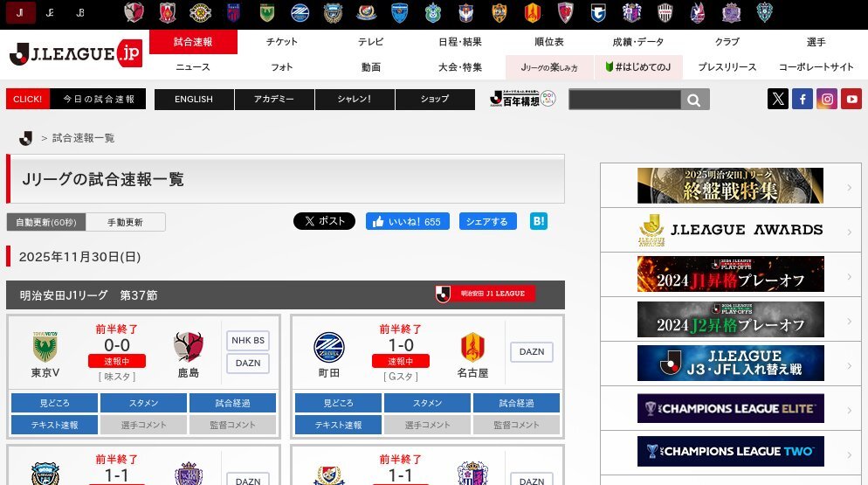868x485 pixels.
Task: Click the J breadcrumb home icon
Action: 25,138
